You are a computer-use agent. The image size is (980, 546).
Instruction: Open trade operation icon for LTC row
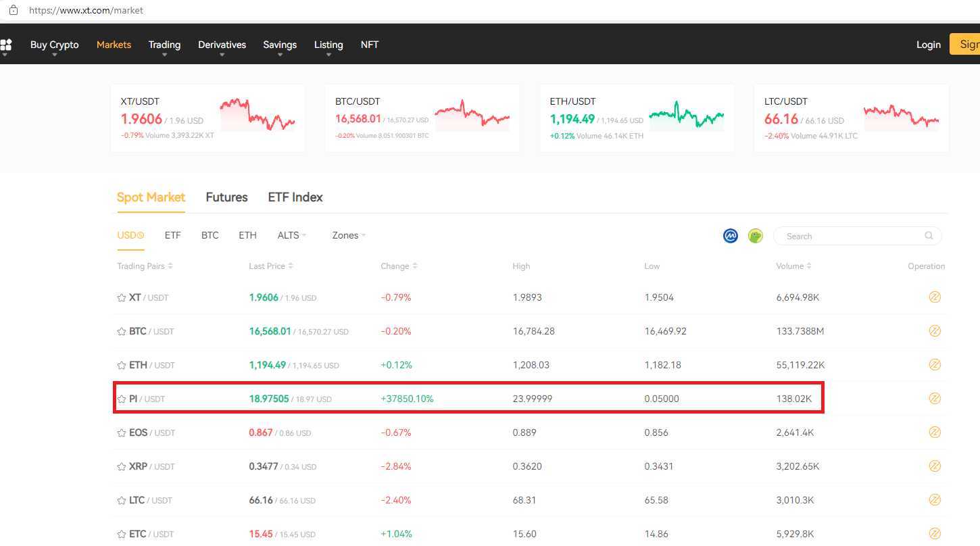click(x=935, y=499)
